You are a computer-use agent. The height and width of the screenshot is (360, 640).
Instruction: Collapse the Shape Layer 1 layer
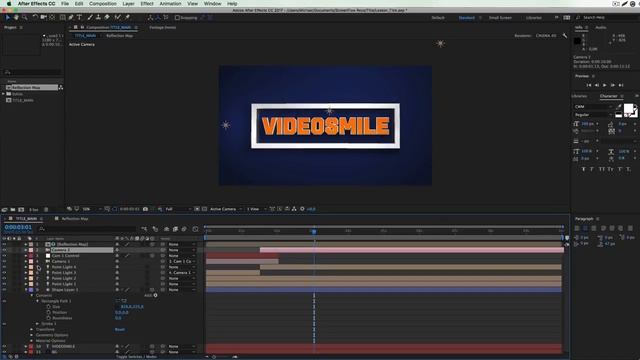(26, 290)
